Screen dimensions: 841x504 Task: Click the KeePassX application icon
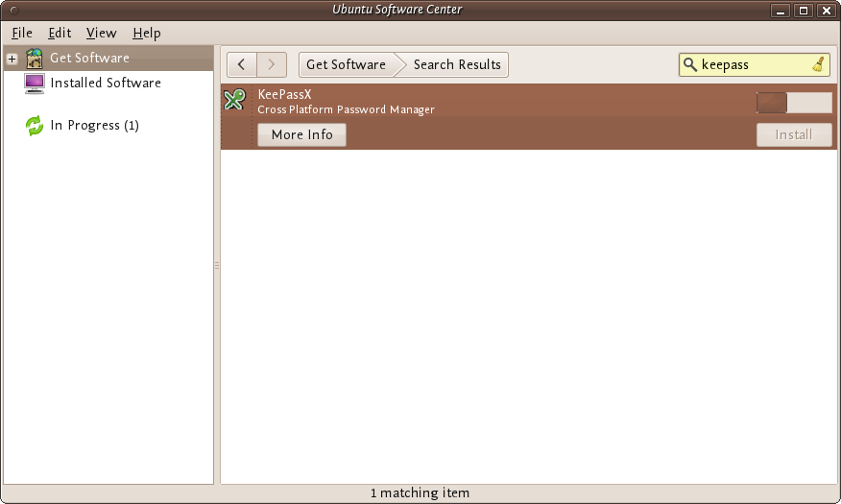pyautogui.click(x=234, y=100)
